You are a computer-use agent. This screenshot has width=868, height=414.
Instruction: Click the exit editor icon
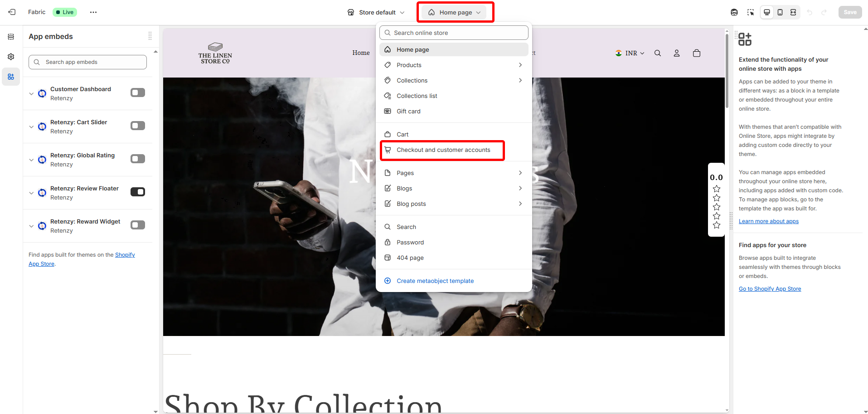(12, 12)
